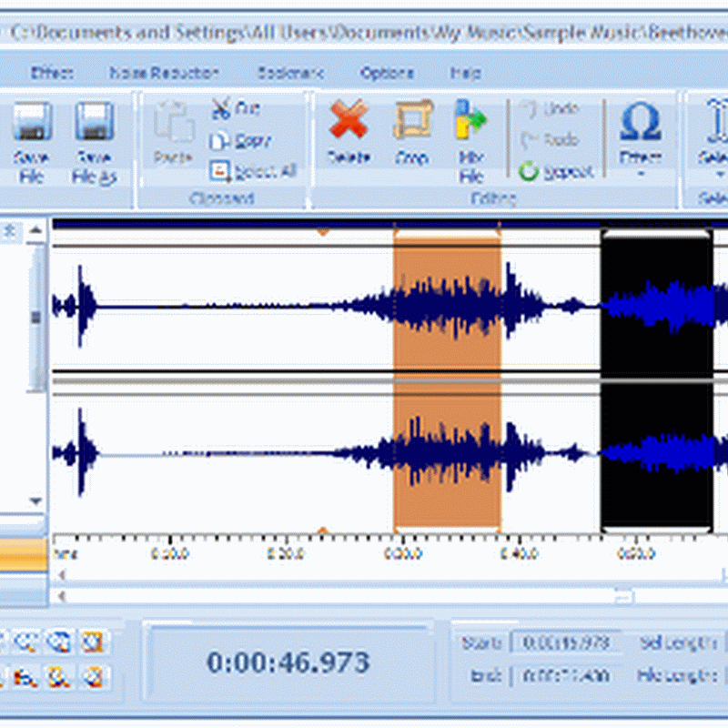Expand the Effect omega dropdown arrow
The image size is (728, 728).
[x=640, y=173]
